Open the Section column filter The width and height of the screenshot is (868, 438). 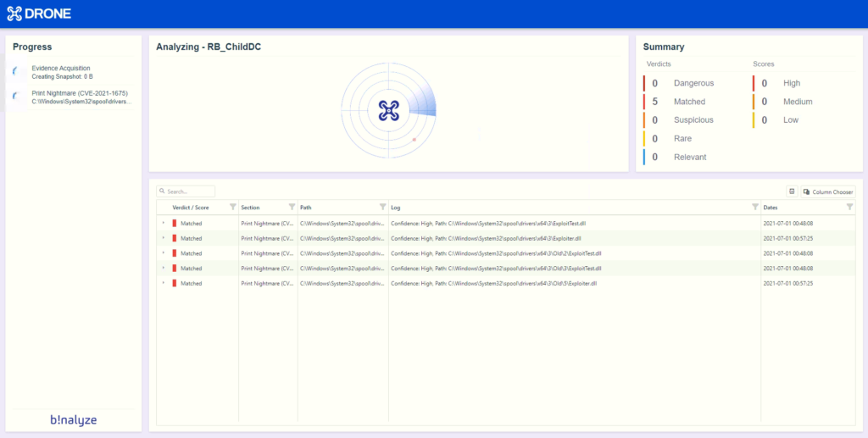292,207
